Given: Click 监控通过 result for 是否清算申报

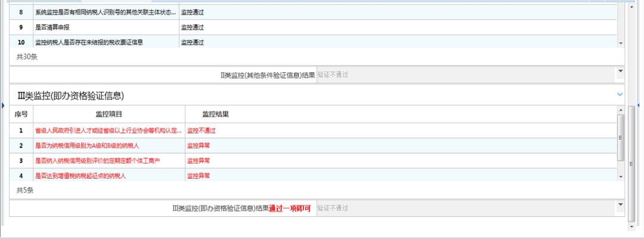Looking at the screenshot, I should pyautogui.click(x=193, y=27).
